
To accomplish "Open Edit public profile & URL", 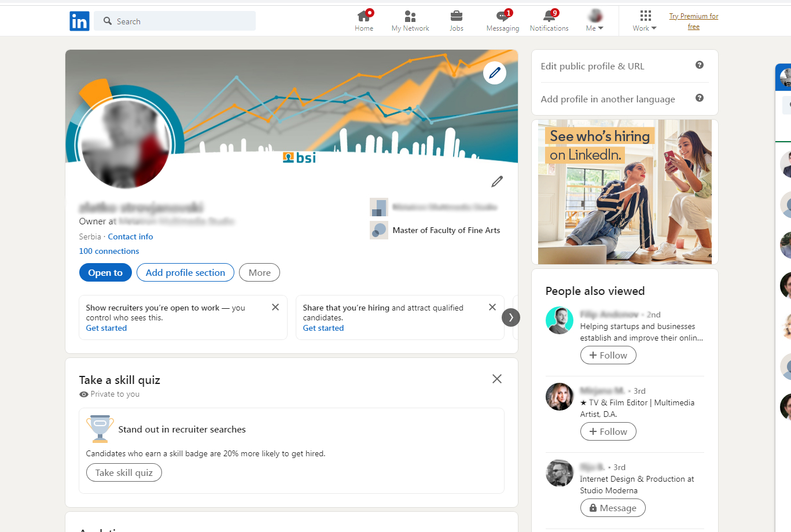I will (x=593, y=66).
